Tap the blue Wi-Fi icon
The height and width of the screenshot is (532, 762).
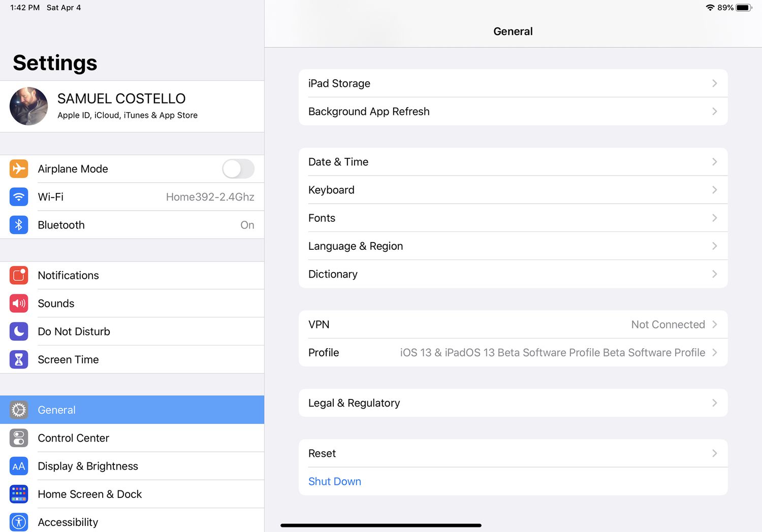pos(19,197)
